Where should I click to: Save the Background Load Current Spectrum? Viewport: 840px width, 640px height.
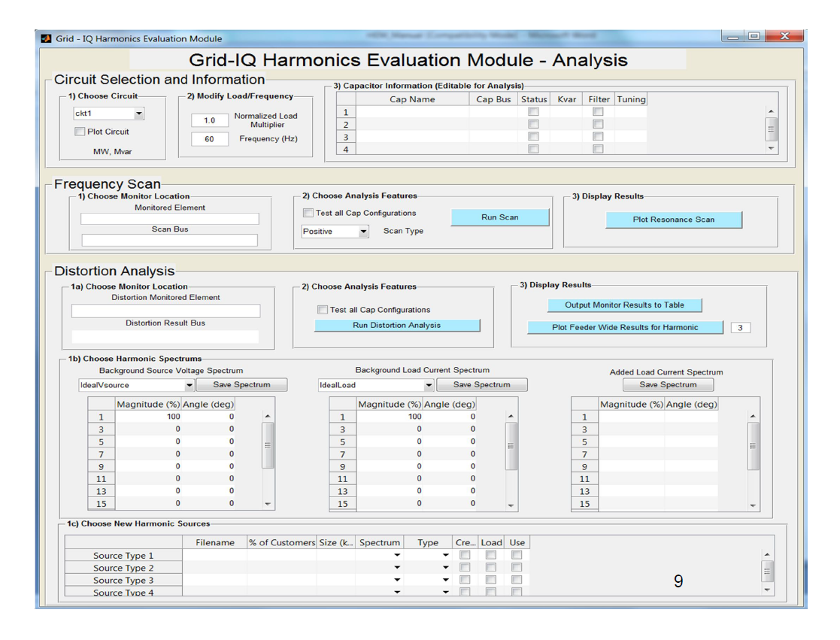click(482, 384)
